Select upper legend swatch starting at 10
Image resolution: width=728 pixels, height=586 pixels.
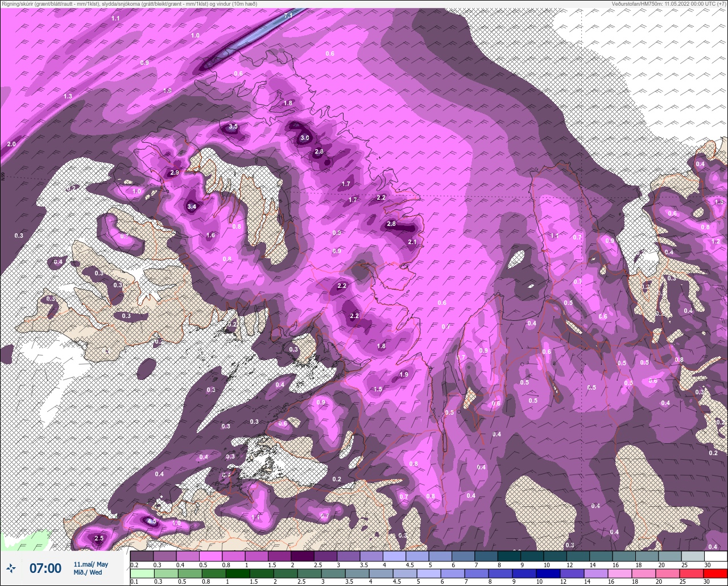555,556
